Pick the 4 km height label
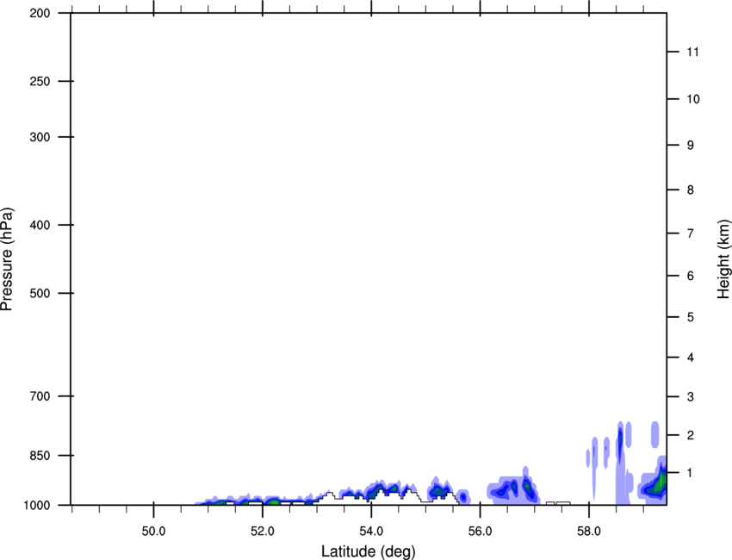Viewport: 732px width, 560px height. point(691,358)
